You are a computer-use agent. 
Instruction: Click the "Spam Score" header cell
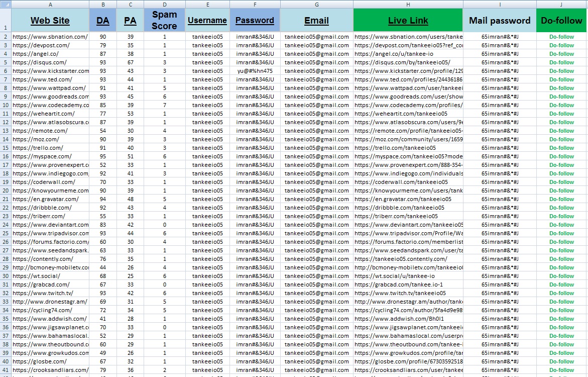[164, 21]
